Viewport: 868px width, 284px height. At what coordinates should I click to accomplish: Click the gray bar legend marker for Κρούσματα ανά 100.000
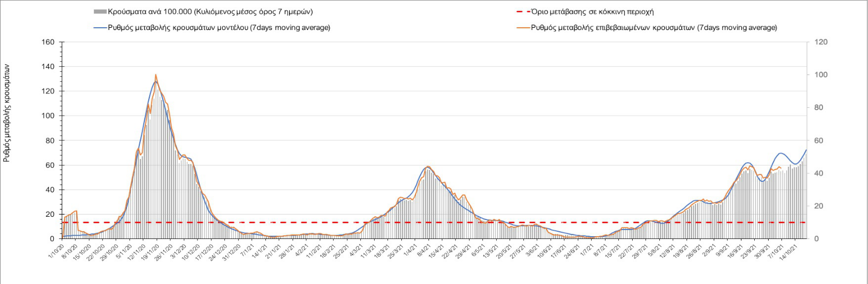pos(100,12)
